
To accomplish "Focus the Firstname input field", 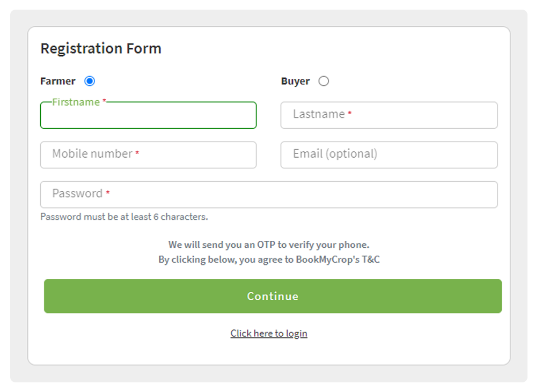I will (x=148, y=116).
